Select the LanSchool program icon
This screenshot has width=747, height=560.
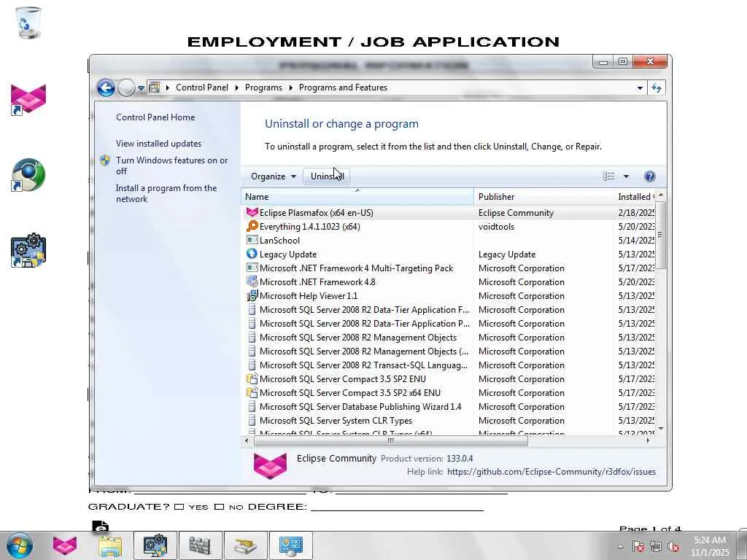[252, 240]
